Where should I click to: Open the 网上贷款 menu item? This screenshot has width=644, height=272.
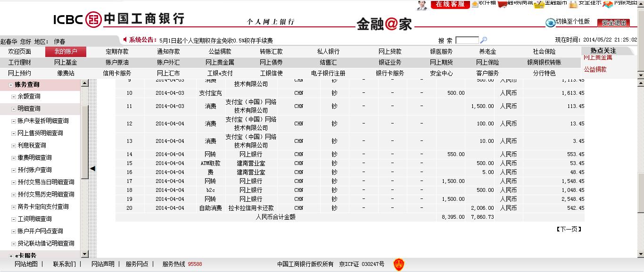click(x=390, y=51)
